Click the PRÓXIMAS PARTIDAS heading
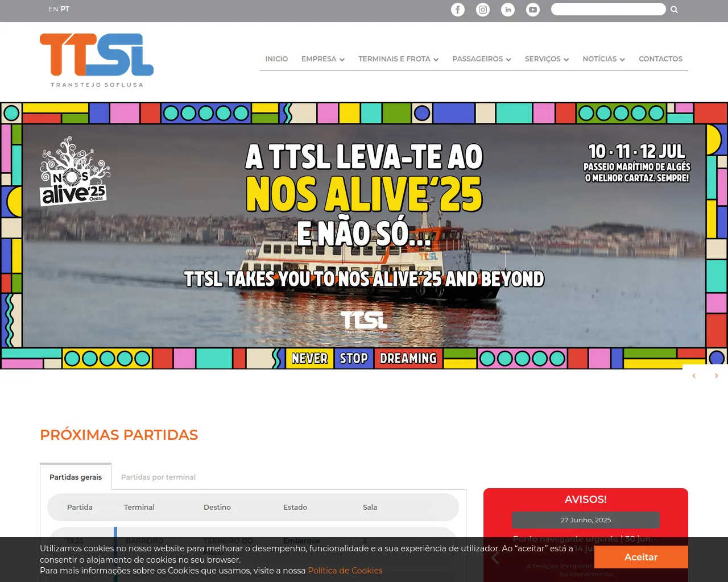 [119, 435]
